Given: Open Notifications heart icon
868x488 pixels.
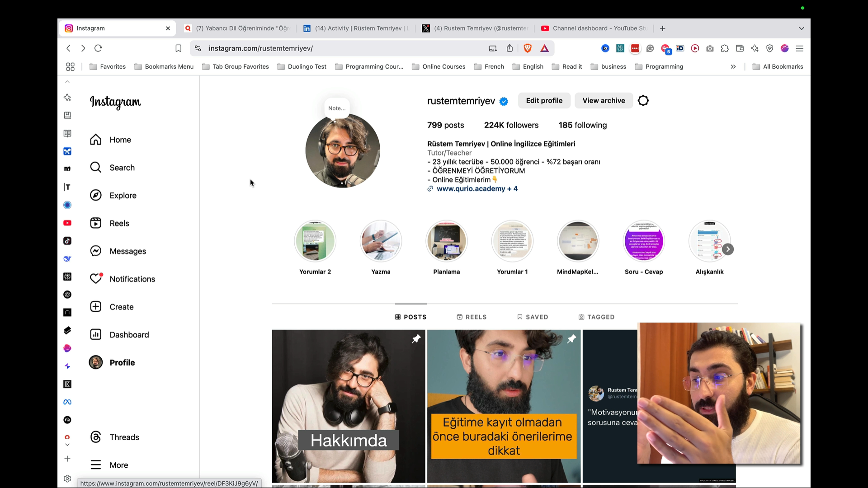Looking at the screenshot, I should (96, 279).
